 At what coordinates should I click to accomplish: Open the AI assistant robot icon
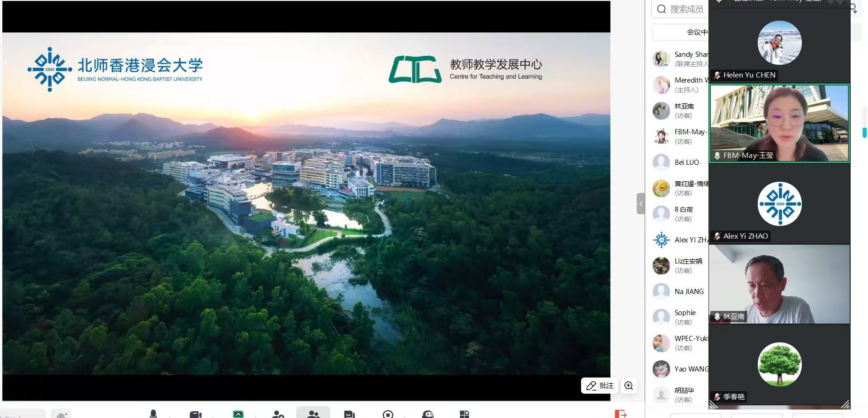click(427, 414)
